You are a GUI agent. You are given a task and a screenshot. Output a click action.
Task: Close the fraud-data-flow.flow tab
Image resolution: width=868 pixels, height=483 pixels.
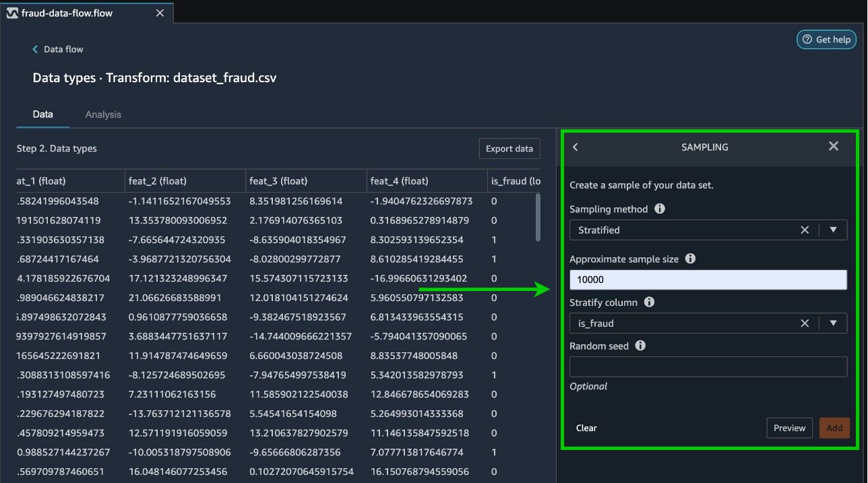(x=160, y=13)
